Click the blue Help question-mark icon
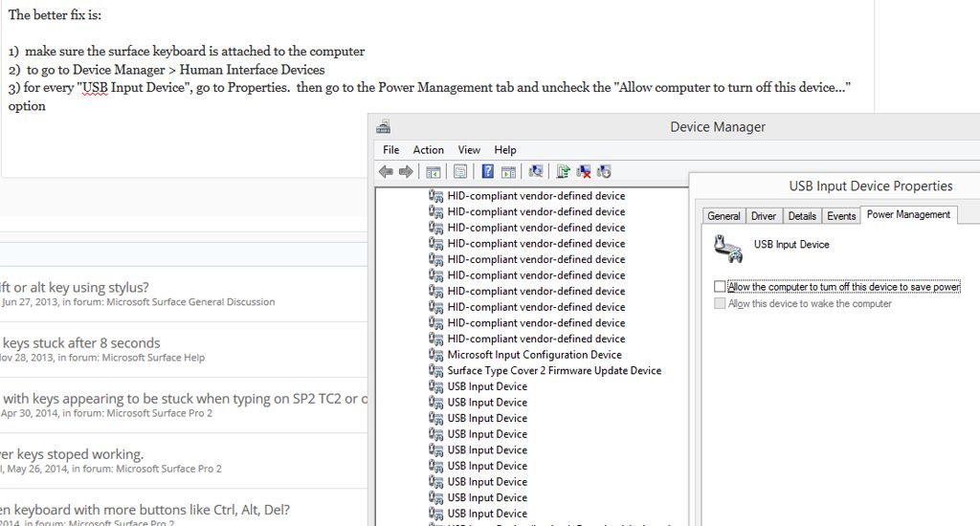Image resolution: width=980 pixels, height=526 pixels. point(487,172)
